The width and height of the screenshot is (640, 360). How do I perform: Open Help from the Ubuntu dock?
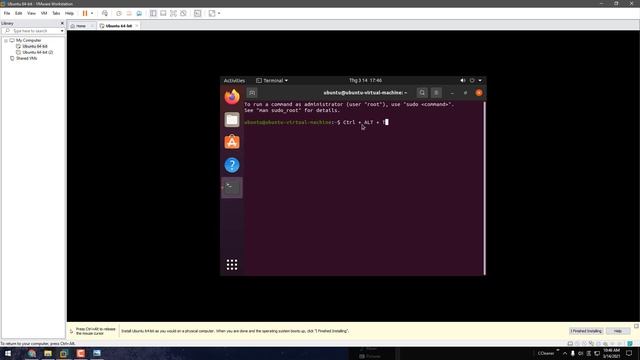point(232,165)
